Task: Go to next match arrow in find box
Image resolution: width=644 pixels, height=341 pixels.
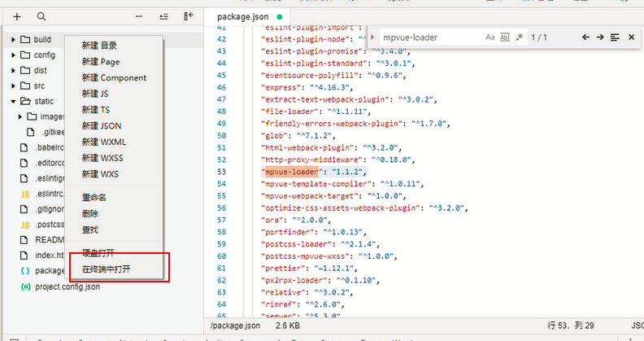Action: pyautogui.click(x=600, y=37)
